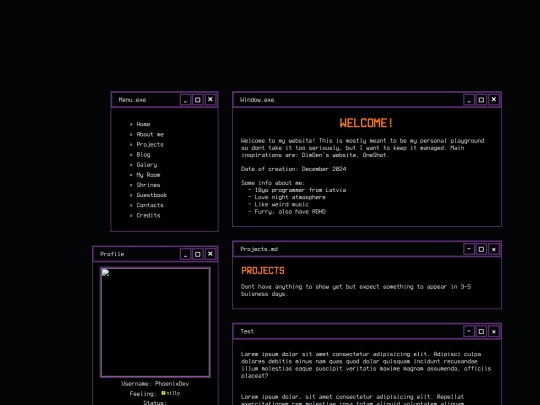
Task: Minimize the Test window
Action: 469,331
